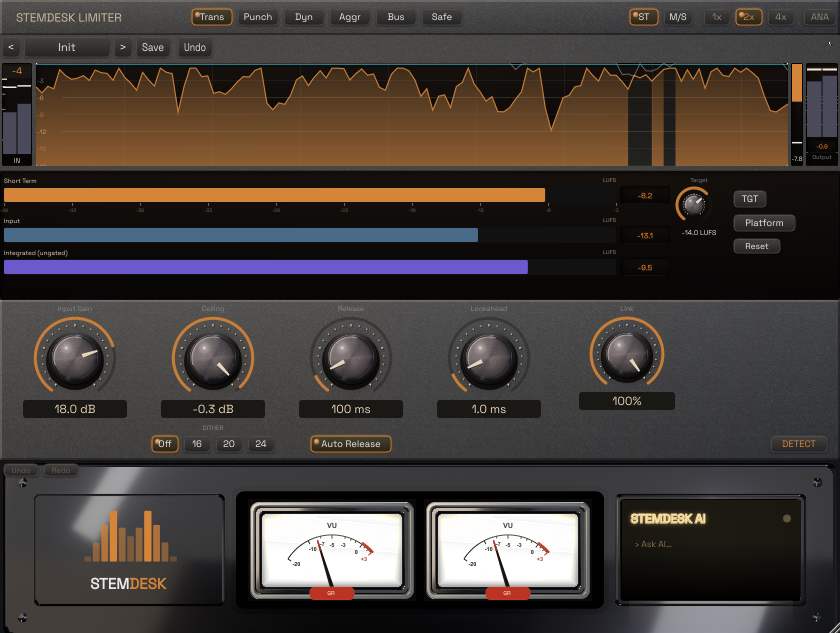Image resolution: width=840 pixels, height=633 pixels.
Task: Click the waveform history display
Action: pyautogui.click(x=412, y=115)
